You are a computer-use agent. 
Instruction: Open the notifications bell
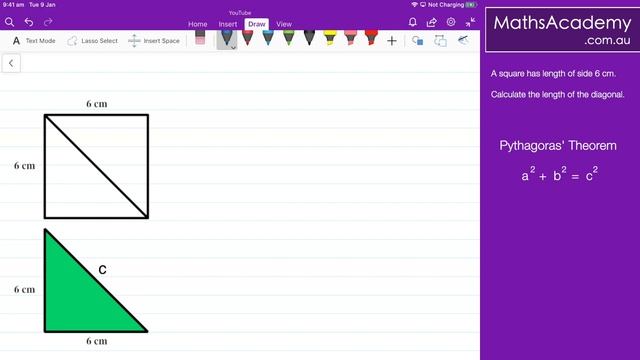coord(413,22)
